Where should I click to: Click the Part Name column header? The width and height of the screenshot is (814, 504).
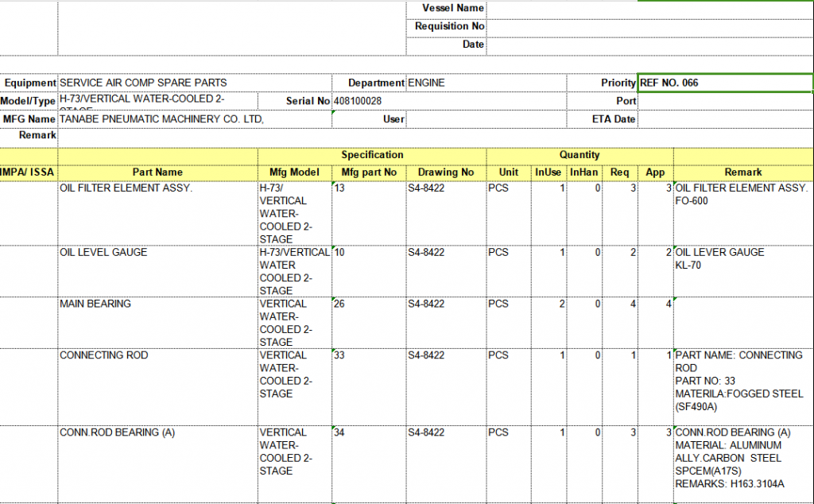coord(157,172)
